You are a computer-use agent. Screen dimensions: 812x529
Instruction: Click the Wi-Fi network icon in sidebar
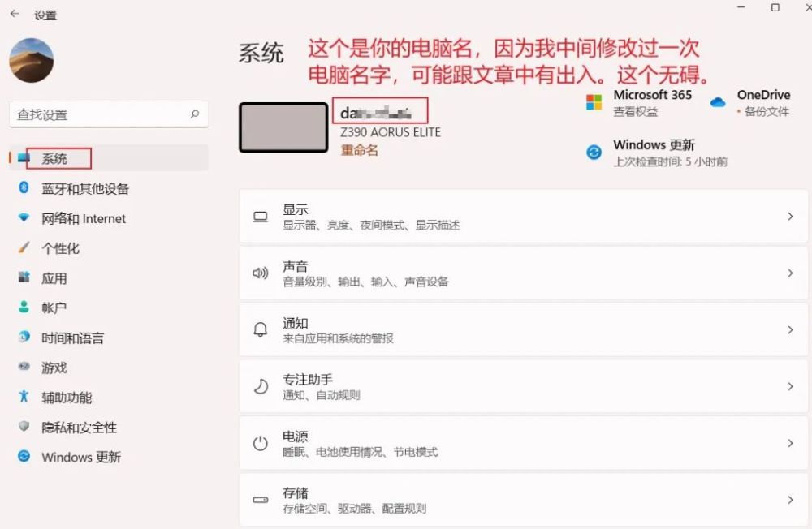[x=24, y=217]
